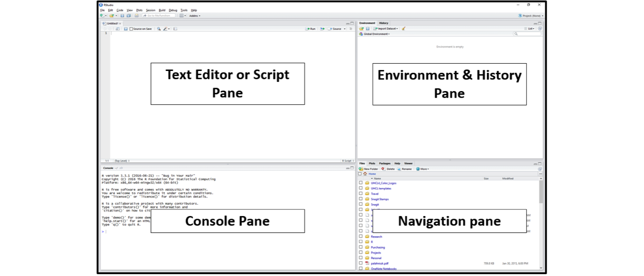Open the Debug menu
The height and width of the screenshot is (276, 644).
click(x=173, y=10)
